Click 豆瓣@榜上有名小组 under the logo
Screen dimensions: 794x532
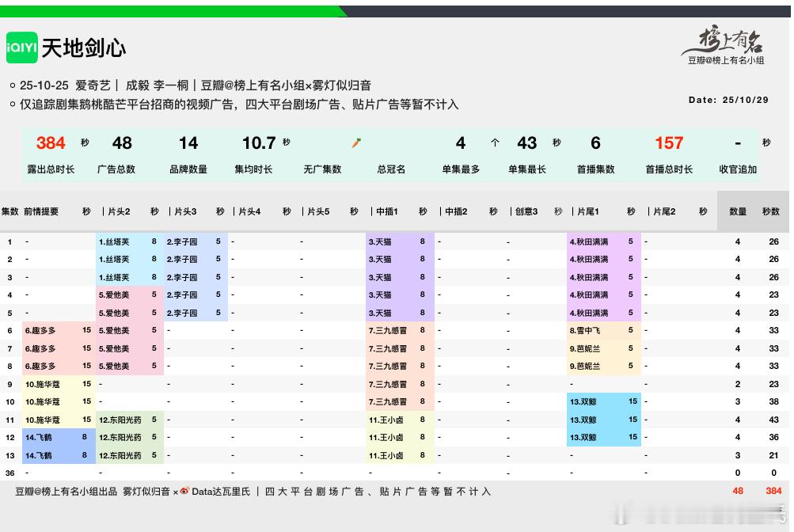tap(726, 60)
